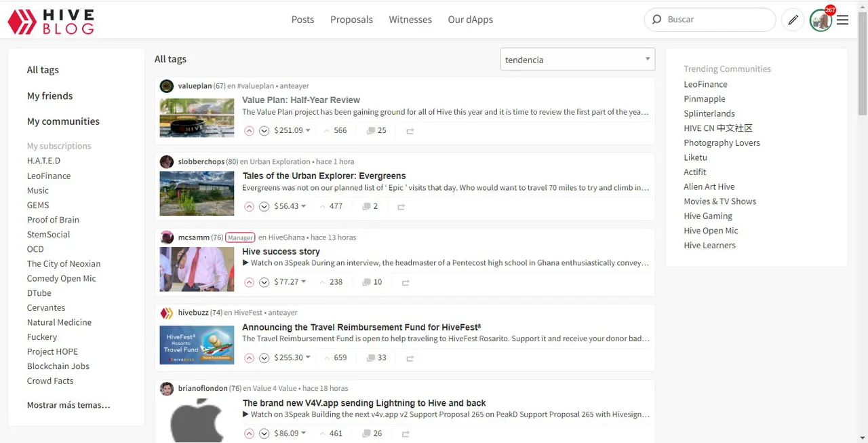
Task: Reblog the Value Plan: Half-Year Review post
Action: 410,131
